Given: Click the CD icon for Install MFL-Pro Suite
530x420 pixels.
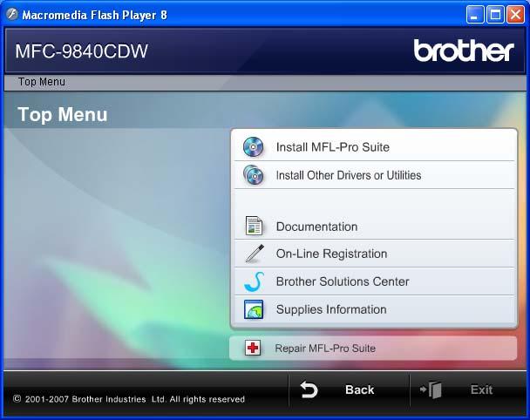Looking at the screenshot, I should 253,147.
